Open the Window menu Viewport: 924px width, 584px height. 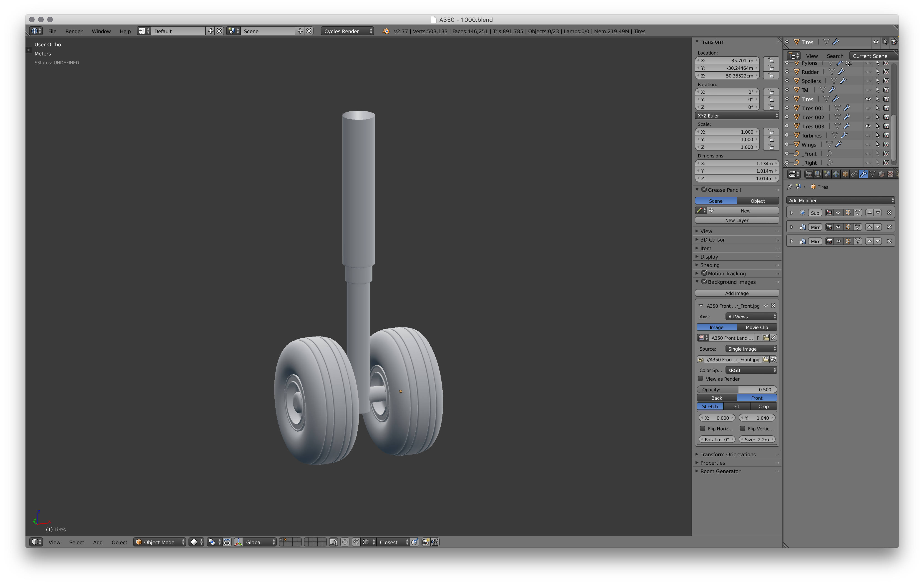click(x=101, y=31)
